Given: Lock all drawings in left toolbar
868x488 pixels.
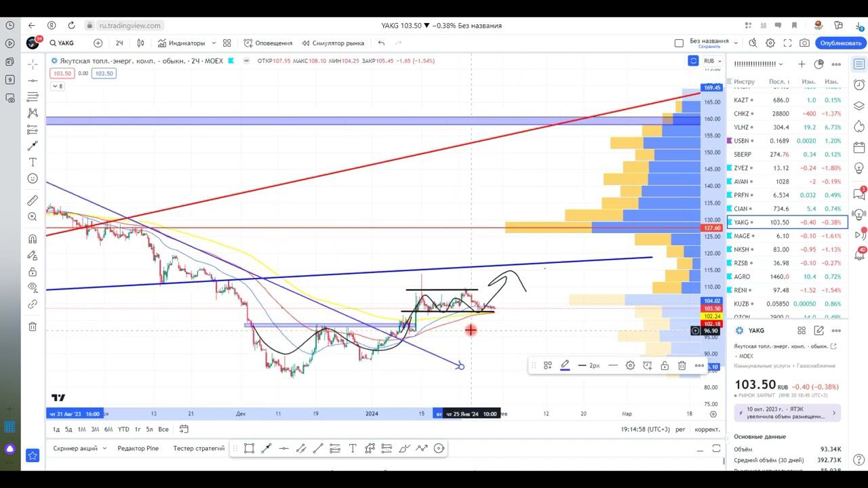Looking at the screenshot, I should tap(33, 272).
